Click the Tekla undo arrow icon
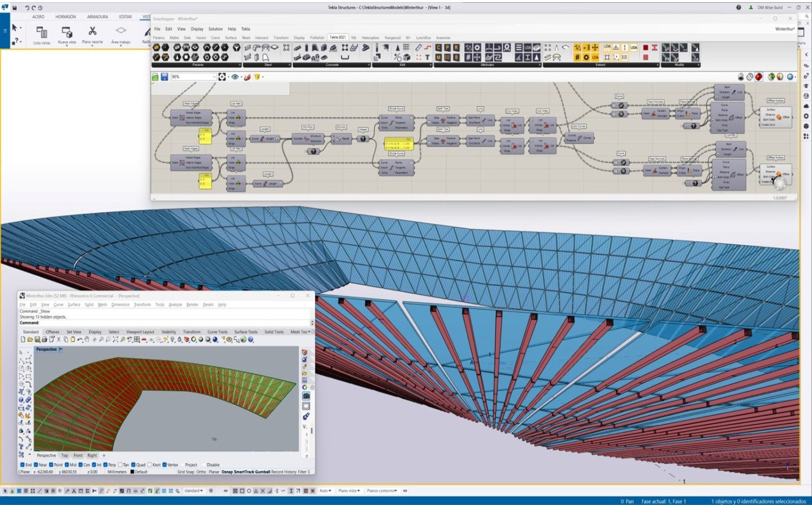Viewport: 812px width, 505px height. 27,8
